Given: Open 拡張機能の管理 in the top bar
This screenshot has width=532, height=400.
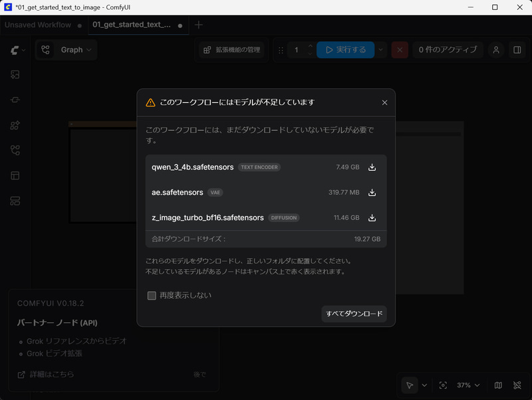Looking at the screenshot, I should point(230,49).
